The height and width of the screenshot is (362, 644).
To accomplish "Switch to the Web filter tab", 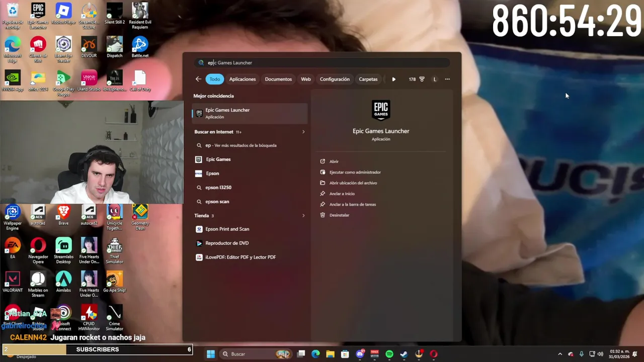I will coord(306,79).
